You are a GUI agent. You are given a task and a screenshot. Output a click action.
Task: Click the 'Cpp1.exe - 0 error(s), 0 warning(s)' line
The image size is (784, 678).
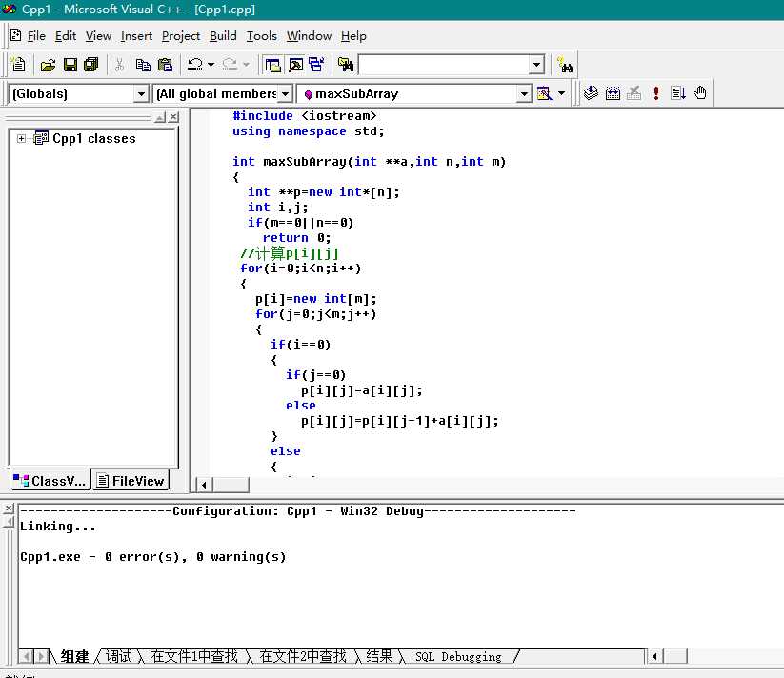pyautogui.click(x=153, y=557)
